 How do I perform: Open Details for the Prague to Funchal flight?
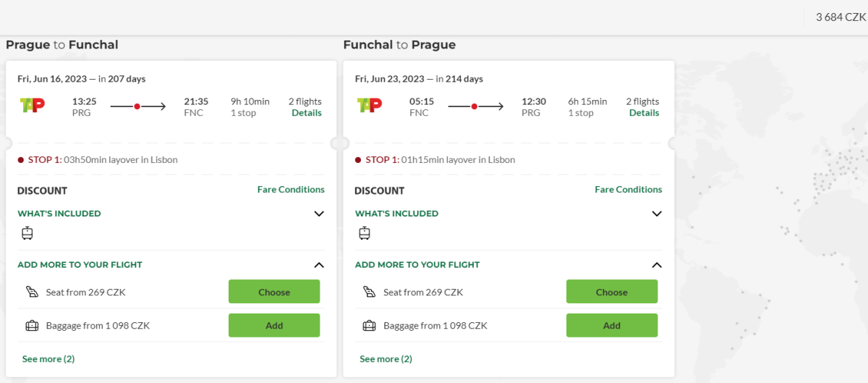tap(307, 113)
